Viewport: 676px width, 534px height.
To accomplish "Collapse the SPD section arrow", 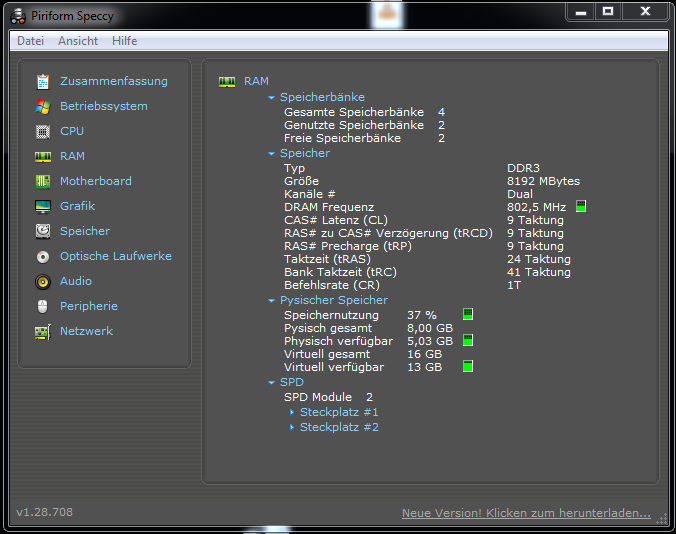I will pyautogui.click(x=271, y=382).
